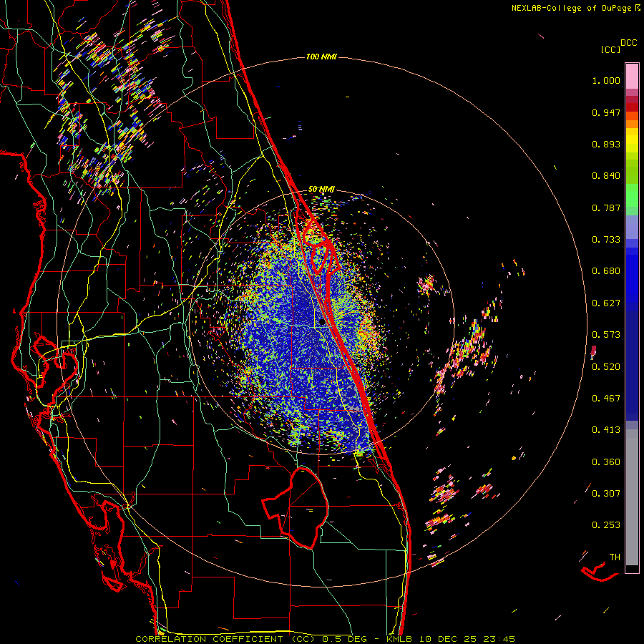644x644 pixels.
Task: Click the 100 NMI range ring label
Action: point(321,57)
